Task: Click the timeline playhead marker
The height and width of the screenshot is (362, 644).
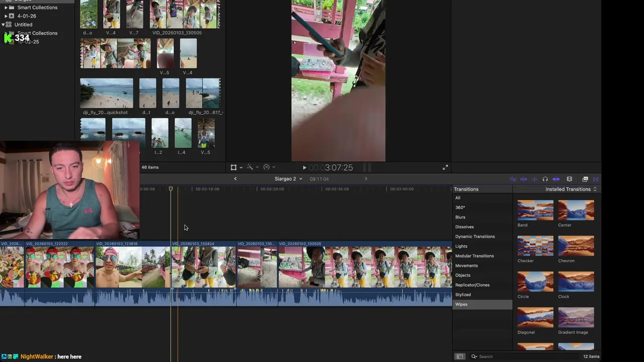Action: coord(171,189)
